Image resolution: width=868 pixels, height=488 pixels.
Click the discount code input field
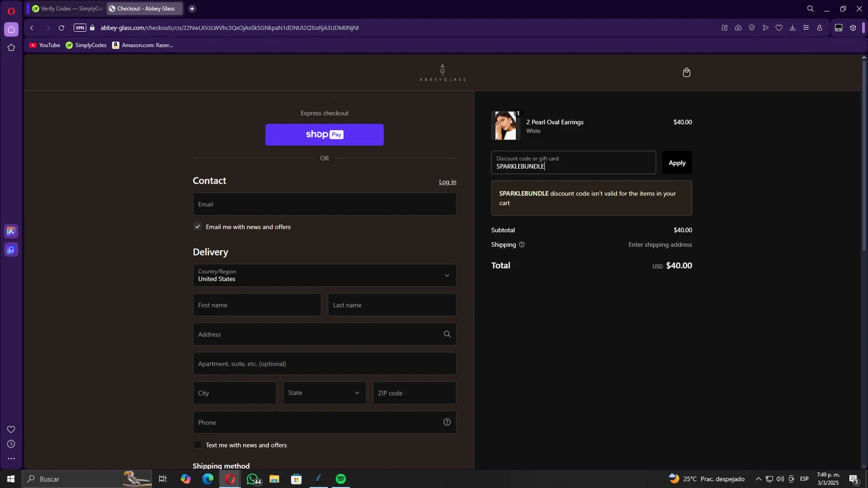click(x=573, y=162)
